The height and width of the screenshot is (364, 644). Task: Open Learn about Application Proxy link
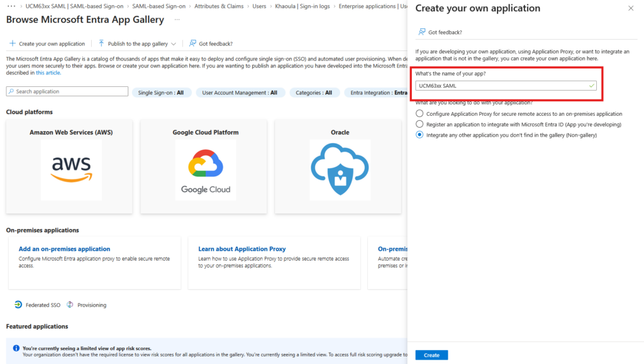point(242,249)
